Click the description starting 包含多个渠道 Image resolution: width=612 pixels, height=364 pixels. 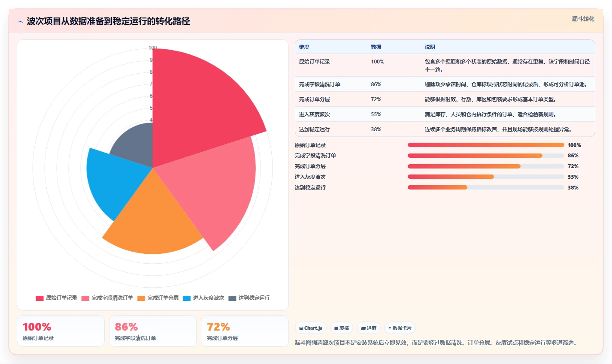507,66
